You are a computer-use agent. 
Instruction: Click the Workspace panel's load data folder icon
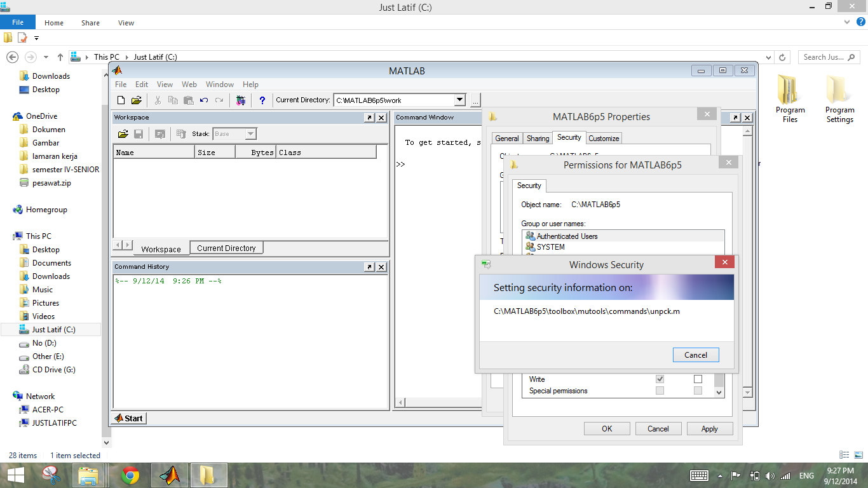[x=123, y=134]
